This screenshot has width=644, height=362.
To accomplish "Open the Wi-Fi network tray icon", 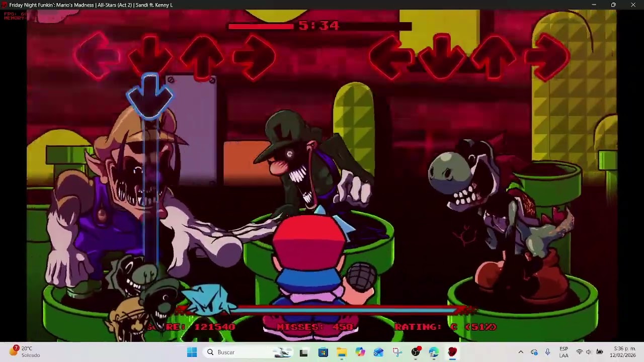I will tap(579, 352).
